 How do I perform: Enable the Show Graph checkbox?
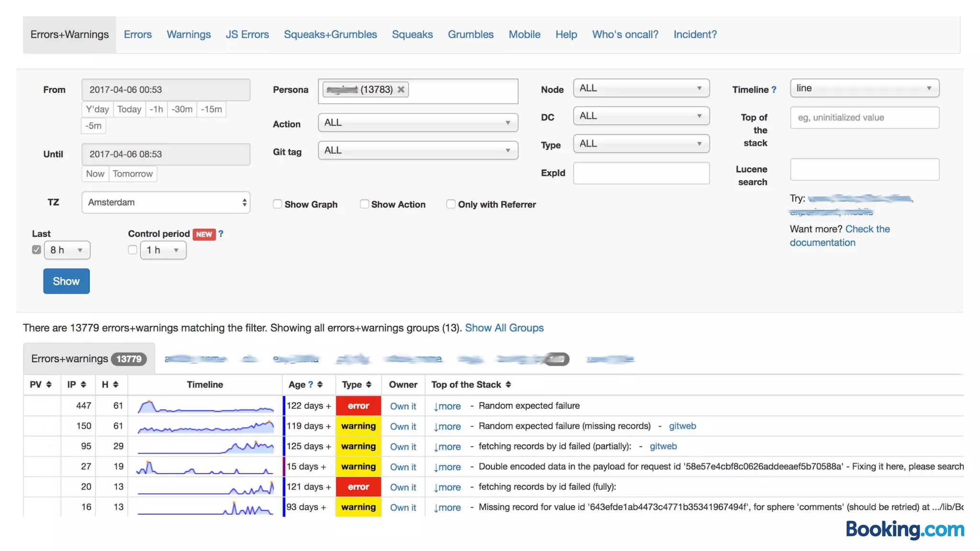point(278,204)
